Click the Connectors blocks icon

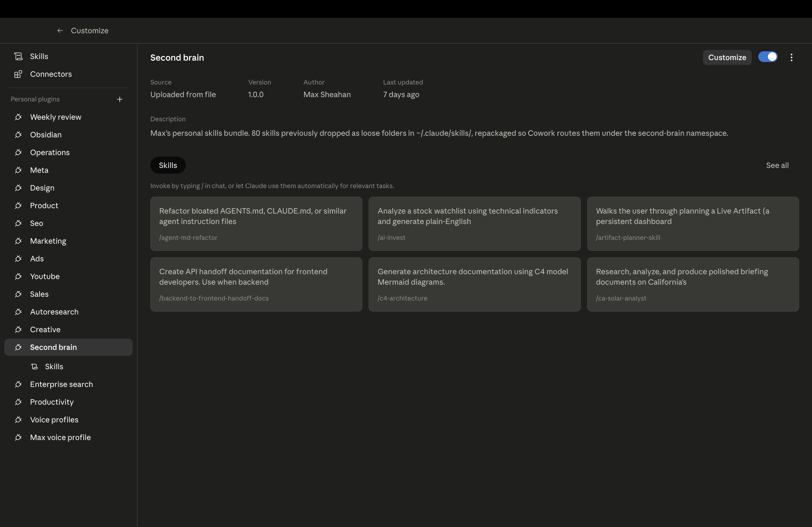19,74
